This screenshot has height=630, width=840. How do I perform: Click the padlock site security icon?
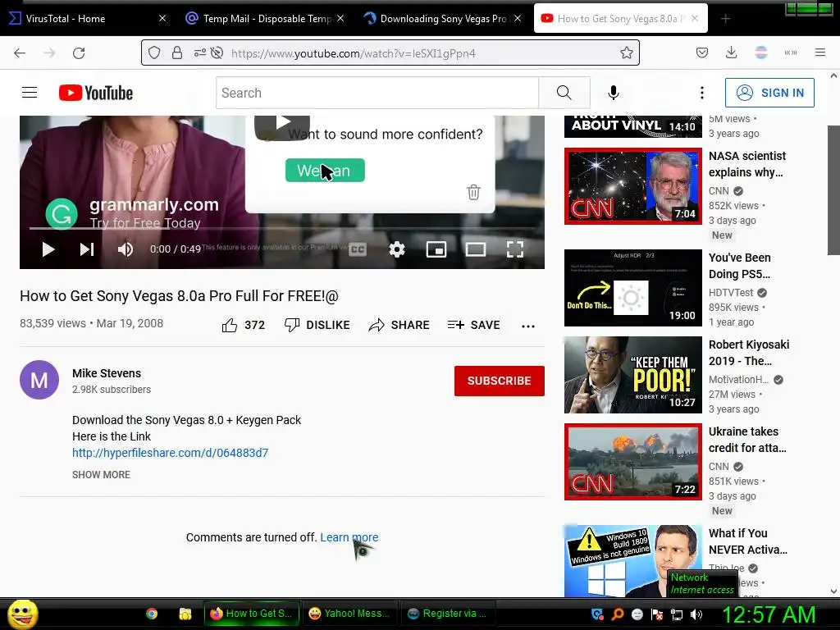[x=177, y=53]
